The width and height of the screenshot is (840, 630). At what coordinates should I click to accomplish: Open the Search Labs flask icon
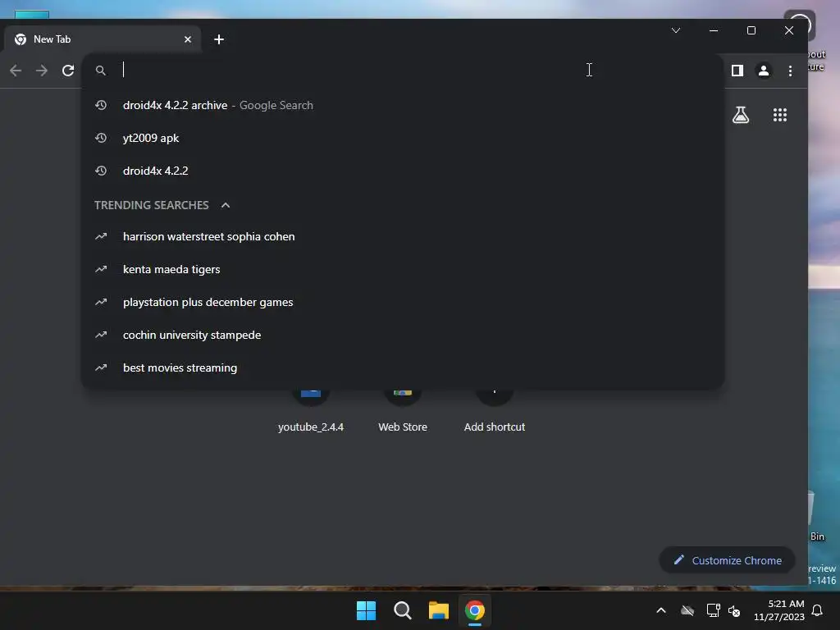coord(741,115)
